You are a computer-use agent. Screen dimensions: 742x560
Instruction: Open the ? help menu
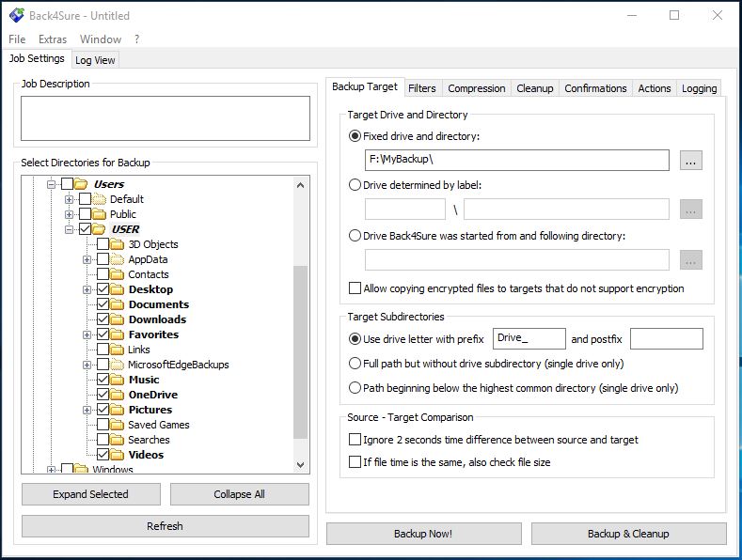136,39
